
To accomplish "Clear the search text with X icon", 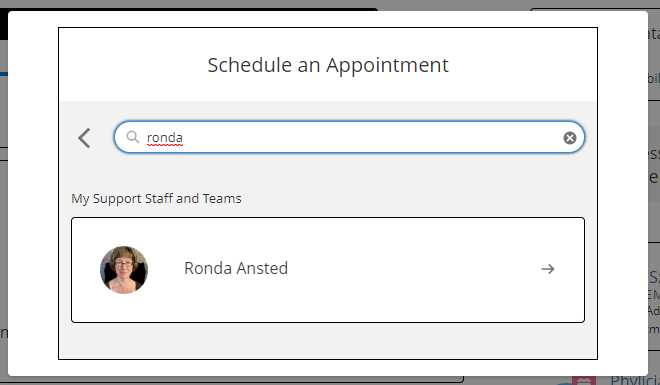I will pyautogui.click(x=570, y=138).
